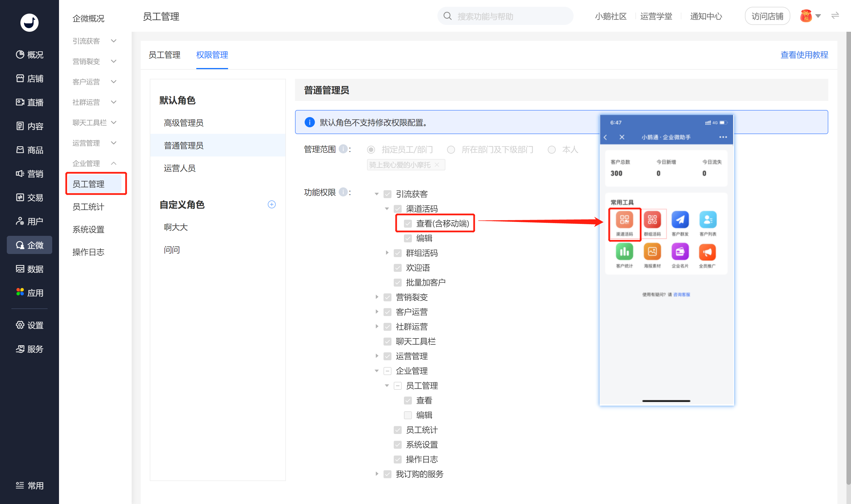Open the 店铺 shop section

coord(30,79)
